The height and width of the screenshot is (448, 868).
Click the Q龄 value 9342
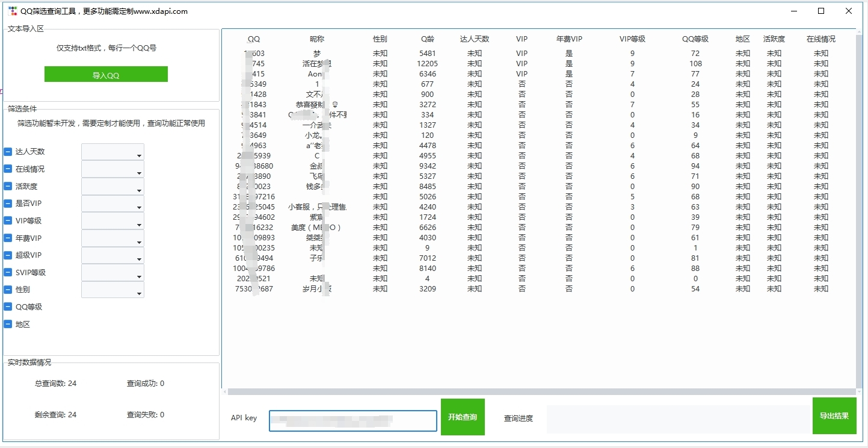[428, 166]
